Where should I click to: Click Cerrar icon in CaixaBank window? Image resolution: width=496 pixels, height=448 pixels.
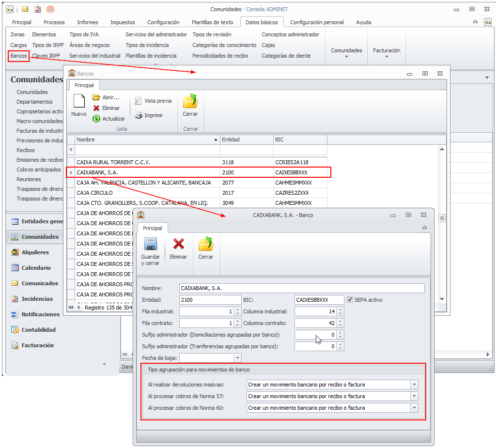coord(205,244)
